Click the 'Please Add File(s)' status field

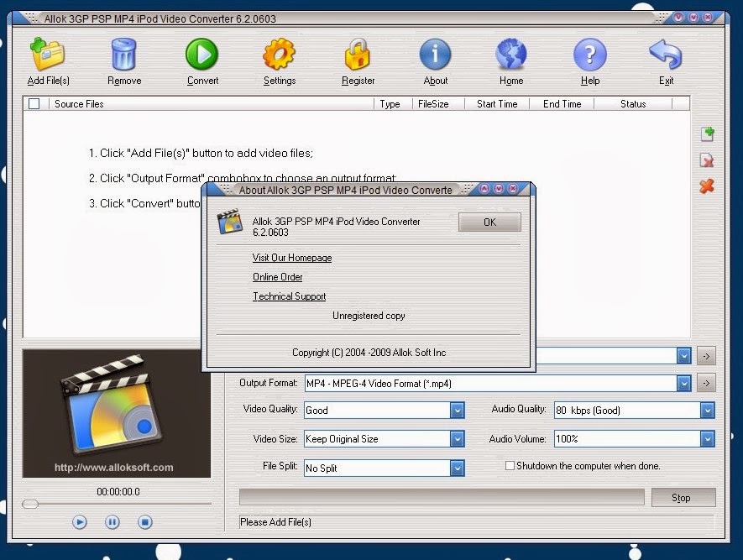tap(476, 522)
